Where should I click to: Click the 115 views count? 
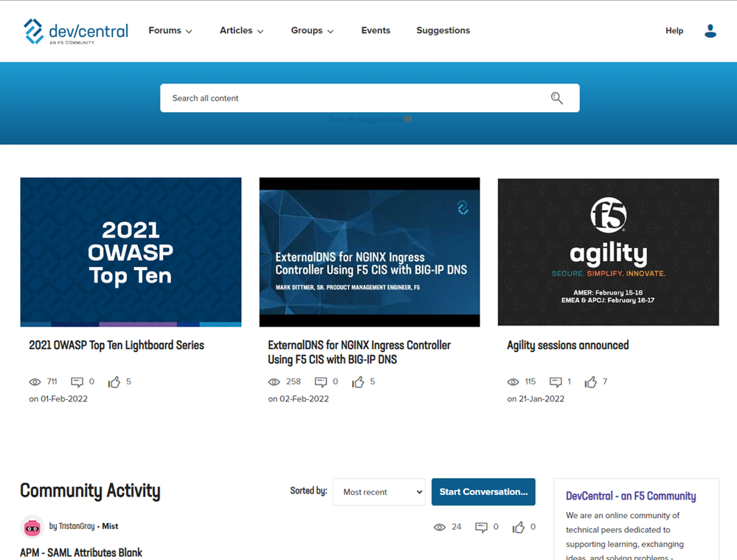tap(530, 381)
